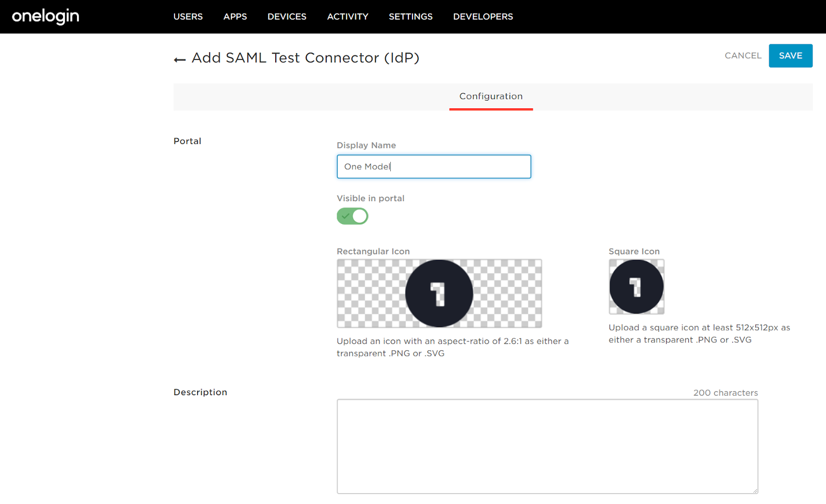Open the ACTIVITY menu

click(347, 17)
